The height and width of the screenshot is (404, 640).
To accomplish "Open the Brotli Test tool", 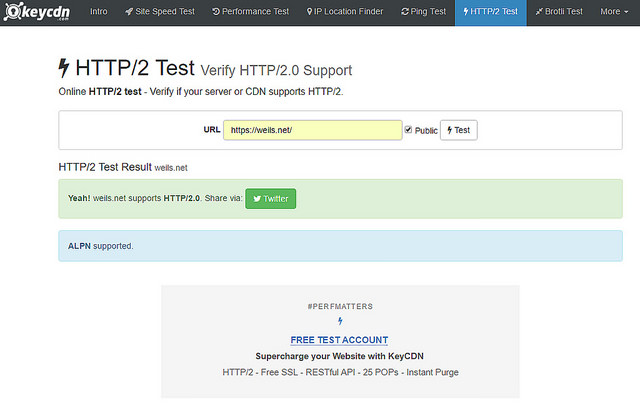I will tap(558, 12).
